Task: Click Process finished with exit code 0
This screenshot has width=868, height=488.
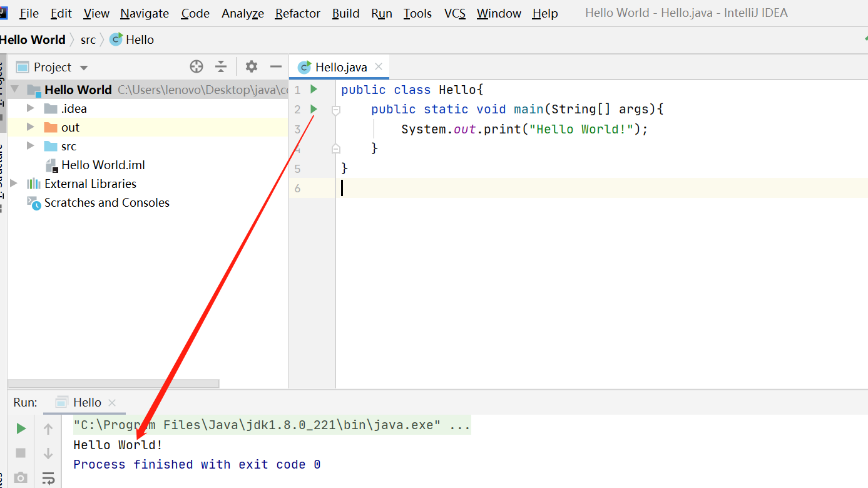Action: point(197,465)
